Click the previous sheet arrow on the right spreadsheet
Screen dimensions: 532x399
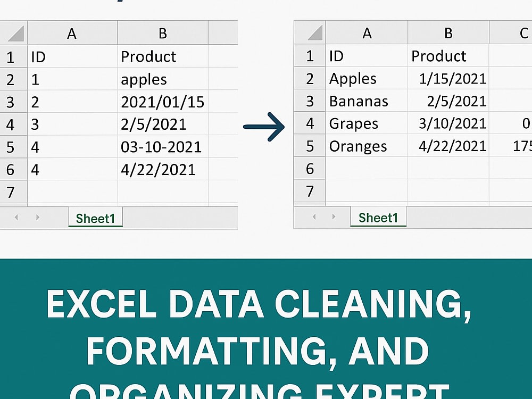tap(313, 217)
